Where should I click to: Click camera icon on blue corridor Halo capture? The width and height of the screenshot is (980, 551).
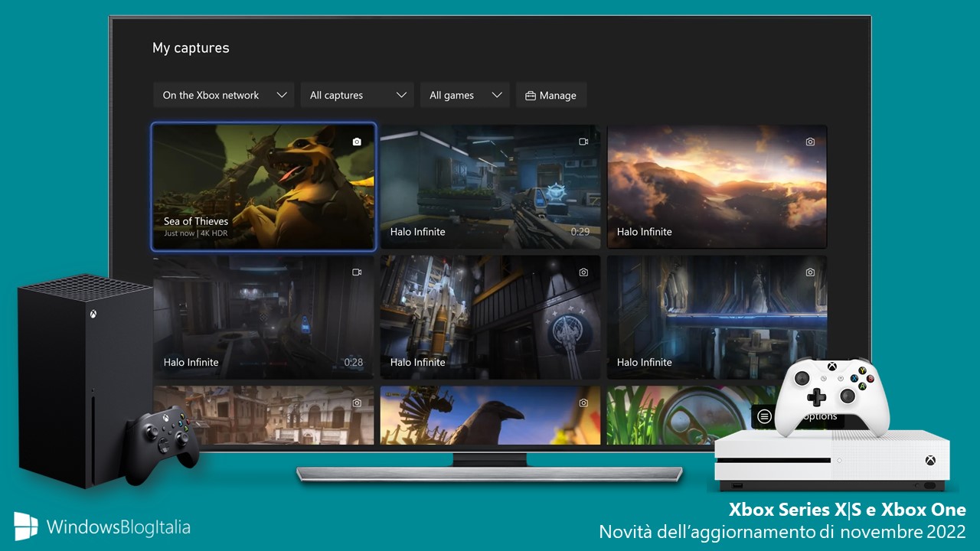pyautogui.click(x=810, y=272)
